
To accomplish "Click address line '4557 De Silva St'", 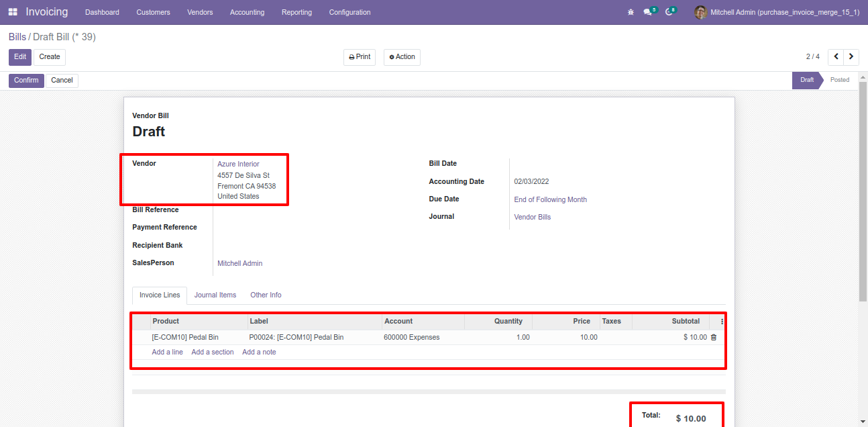I will (243, 176).
